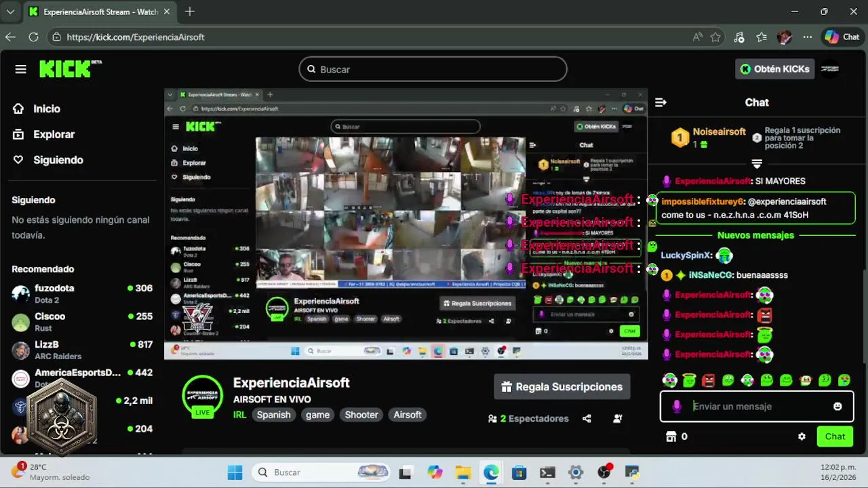Image resolution: width=868 pixels, height=488 pixels.
Task: Click the live stream video player
Action: coord(406,224)
